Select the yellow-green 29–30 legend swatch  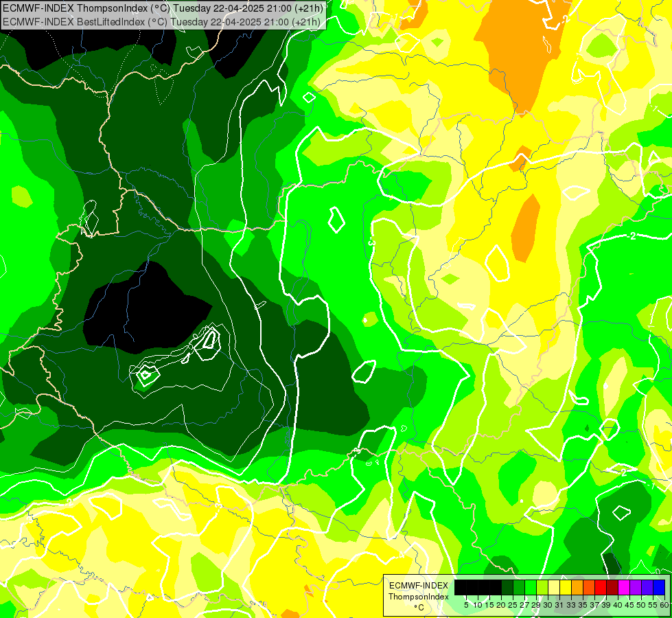pyautogui.click(x=542, y=587)
